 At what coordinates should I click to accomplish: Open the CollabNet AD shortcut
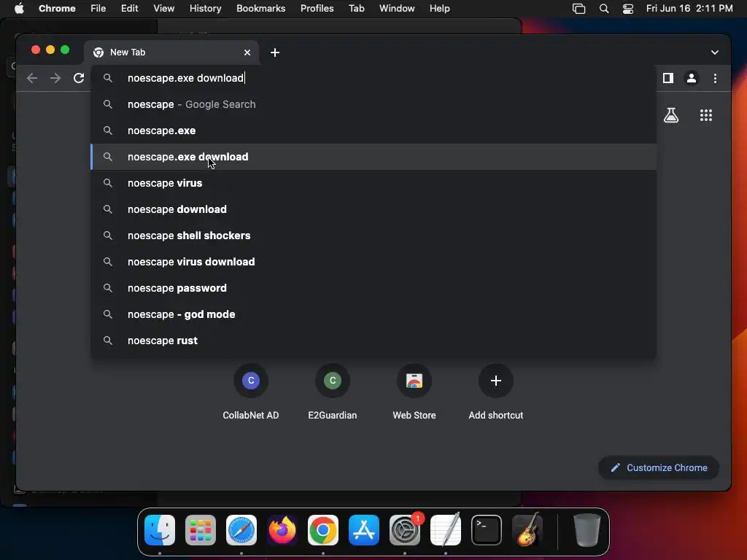(x=251, y=392)
